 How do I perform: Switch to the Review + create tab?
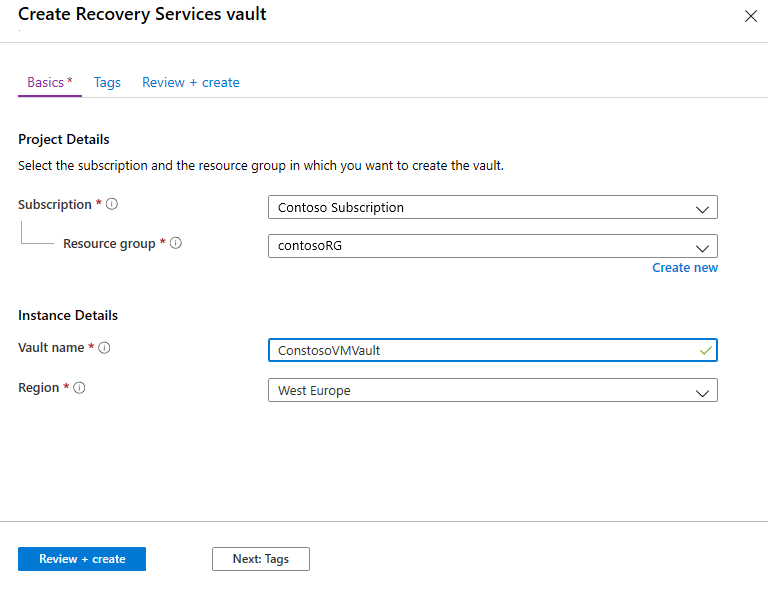[x=190, y=82]
